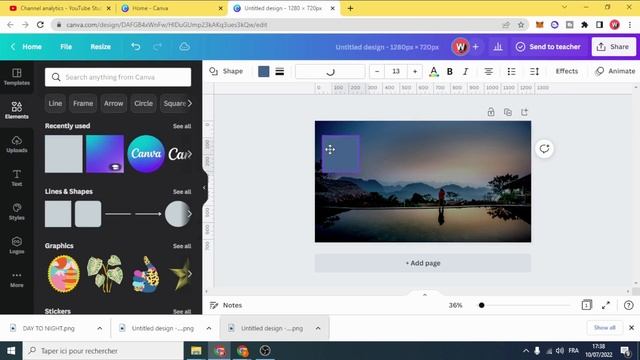This screenshot has width=640, height=360.
Task: Click the Share button
Action: 613,47
